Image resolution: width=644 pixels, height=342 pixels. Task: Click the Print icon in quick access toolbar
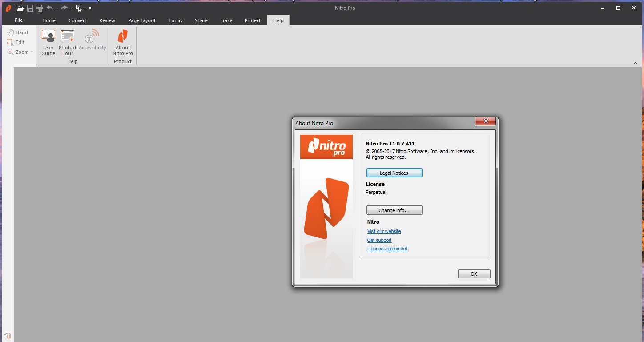[40, 8]
